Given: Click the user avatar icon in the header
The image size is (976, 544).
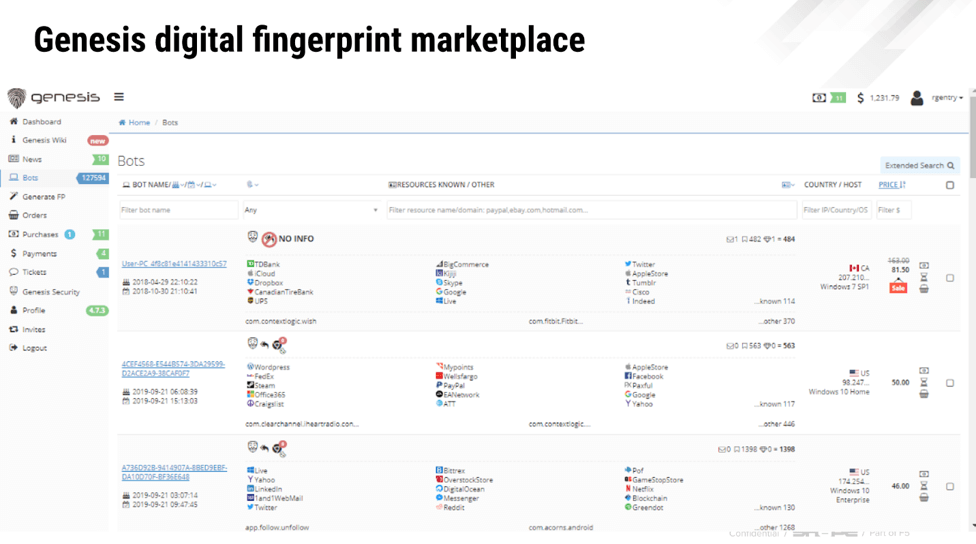Looking at the screenshot, I should (x=917, y=98).
